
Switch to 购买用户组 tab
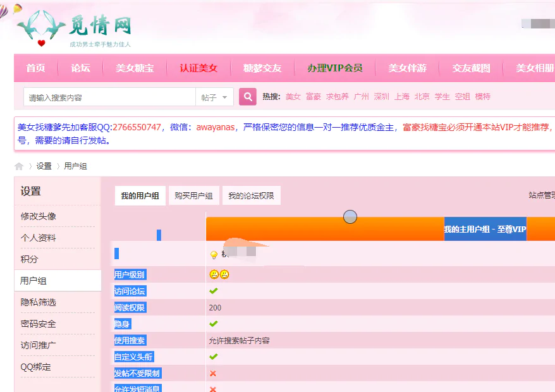point(193,195)
